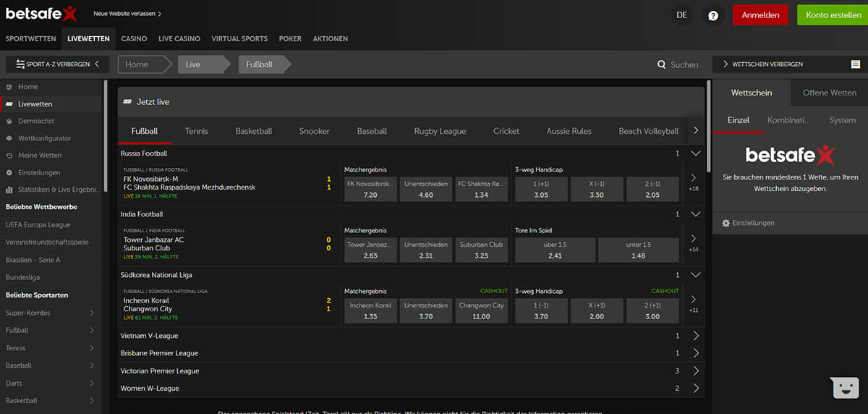Screen dimensions: 868x414
Task: Click the Statistiken bar chart icon
Action: tap(9, 190)
